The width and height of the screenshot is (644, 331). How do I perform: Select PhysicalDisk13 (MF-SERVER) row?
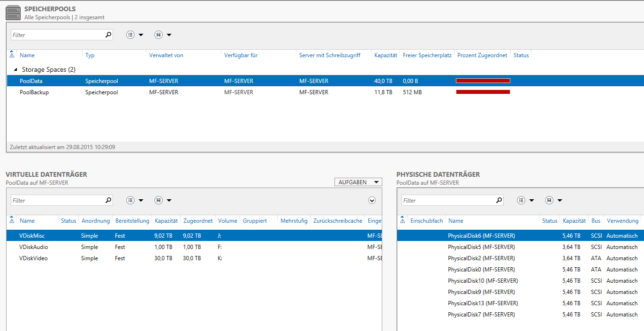pos(521,303)
